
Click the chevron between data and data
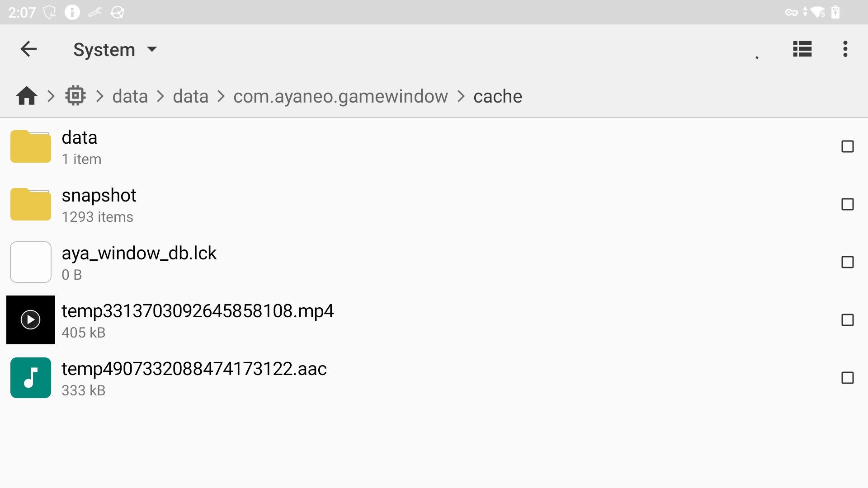pos(160,96)
